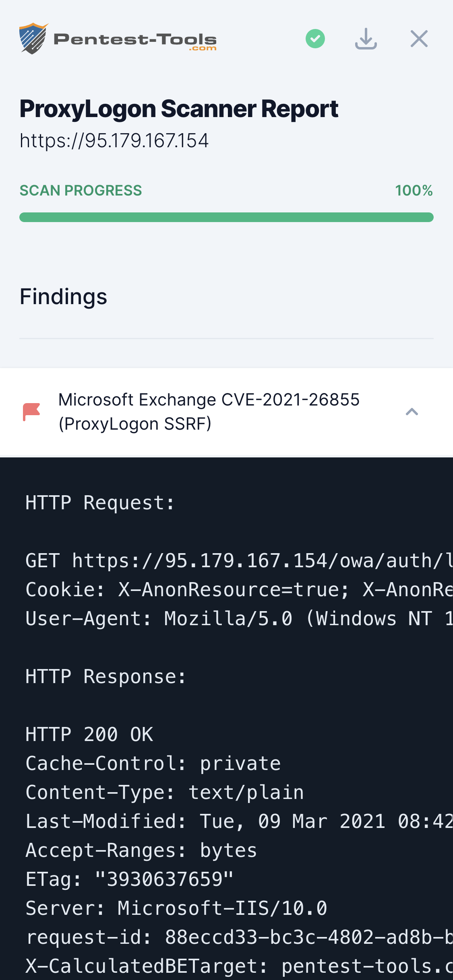Open the report download option

click(x=366, y=38)
